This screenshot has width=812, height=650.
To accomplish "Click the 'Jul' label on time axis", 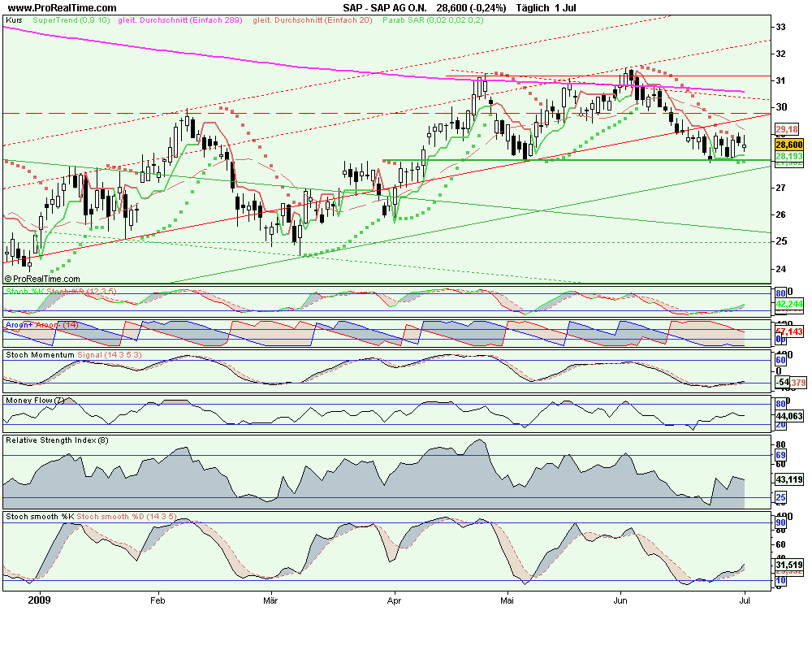I will pos(745,600).
